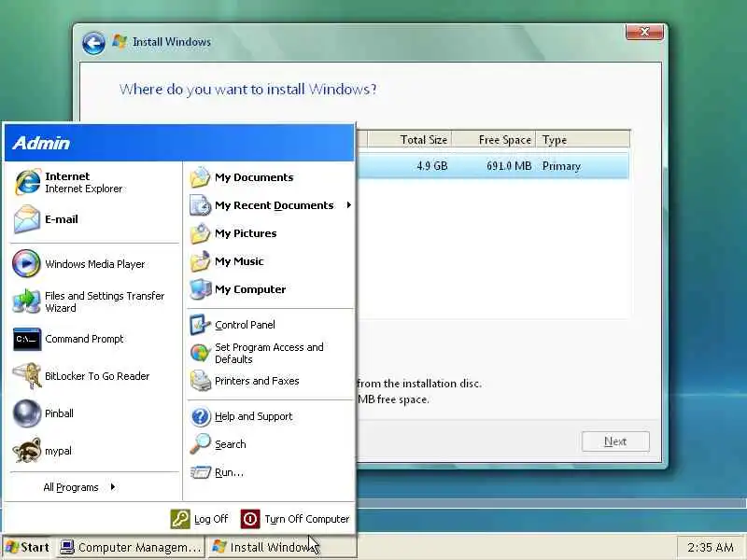Click the Run... icon
747x560 pixels.
pyautogui.click(x=200, y=472)
